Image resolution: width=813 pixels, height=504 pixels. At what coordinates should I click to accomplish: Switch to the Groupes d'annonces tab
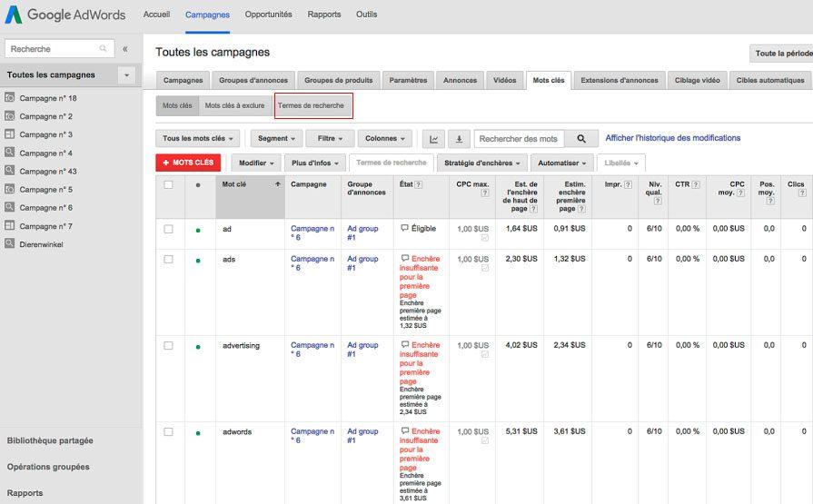(253, 81)
